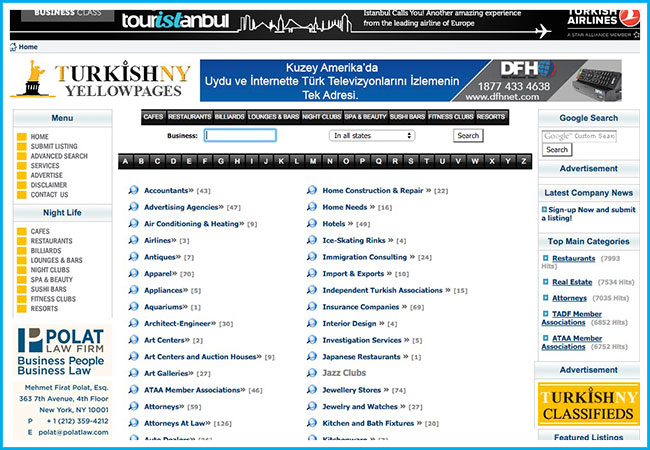Viewport: 650px width, 450px height.
Task: Click bullet icon beside Real Estate top category
Action: click(x=546, y=282)
